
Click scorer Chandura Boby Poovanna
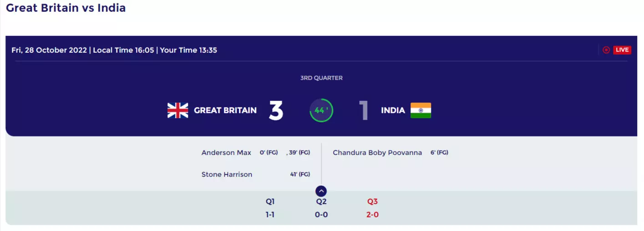377,153
